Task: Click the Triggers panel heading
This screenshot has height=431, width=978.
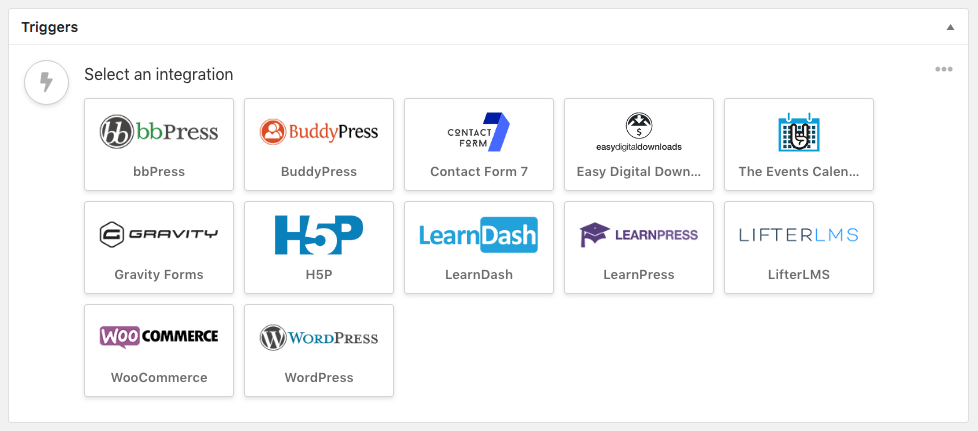Action: tap(50, 27)
